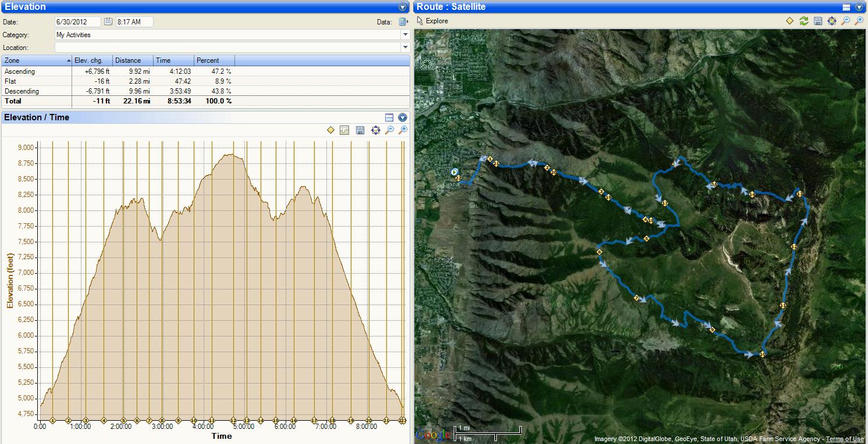Toggle the chart grid display icon
The width and height of the screenshot is (868, 444).
tap(344, 130)
